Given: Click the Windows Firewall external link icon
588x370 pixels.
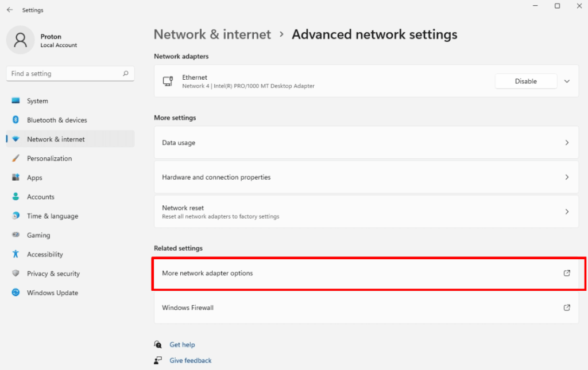Looking at the screenshot, I should (x=567, y=307).
